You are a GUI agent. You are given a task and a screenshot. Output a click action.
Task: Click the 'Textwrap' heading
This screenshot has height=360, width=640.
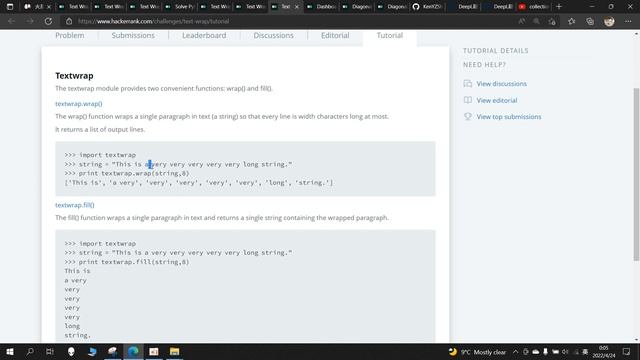[74, 76]
